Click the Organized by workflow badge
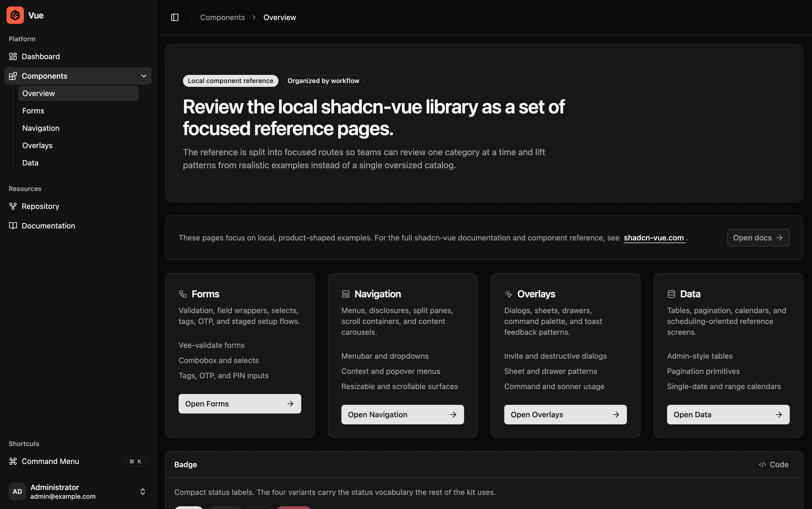Screen dimensions: 812x509 pos(323,81)
